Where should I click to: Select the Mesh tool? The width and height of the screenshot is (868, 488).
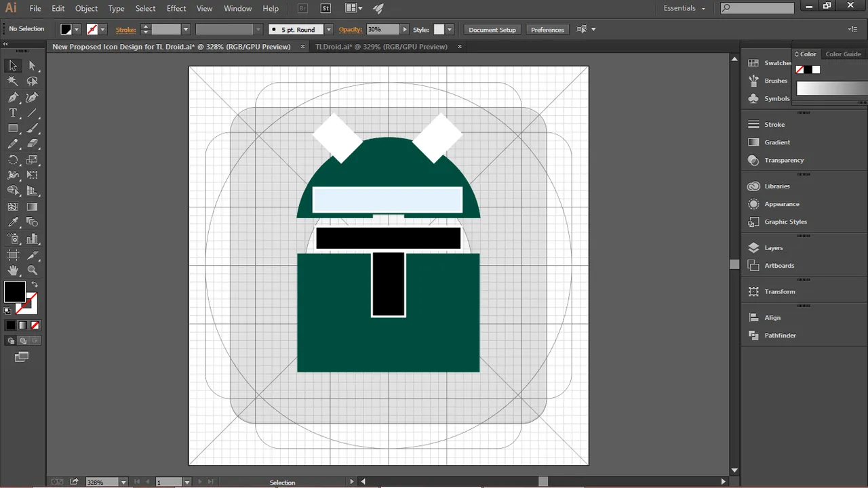click(x=13, y=207)
